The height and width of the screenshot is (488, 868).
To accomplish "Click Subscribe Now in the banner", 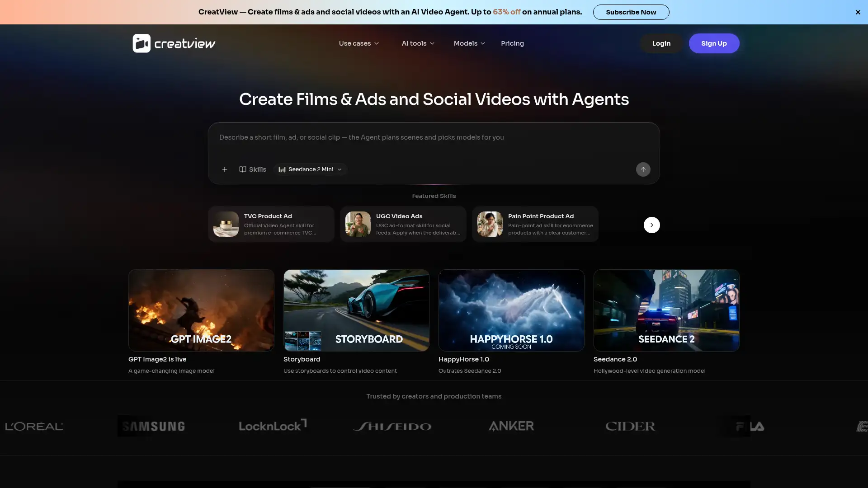I will coord(631,12).
